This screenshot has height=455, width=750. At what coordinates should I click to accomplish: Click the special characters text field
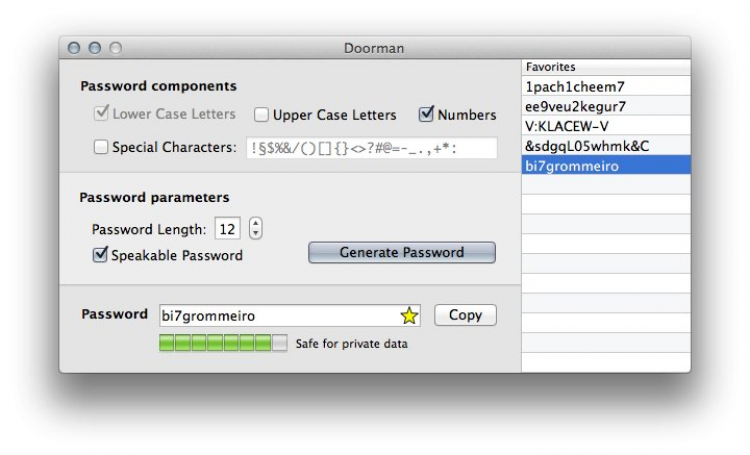coord(371,147)
